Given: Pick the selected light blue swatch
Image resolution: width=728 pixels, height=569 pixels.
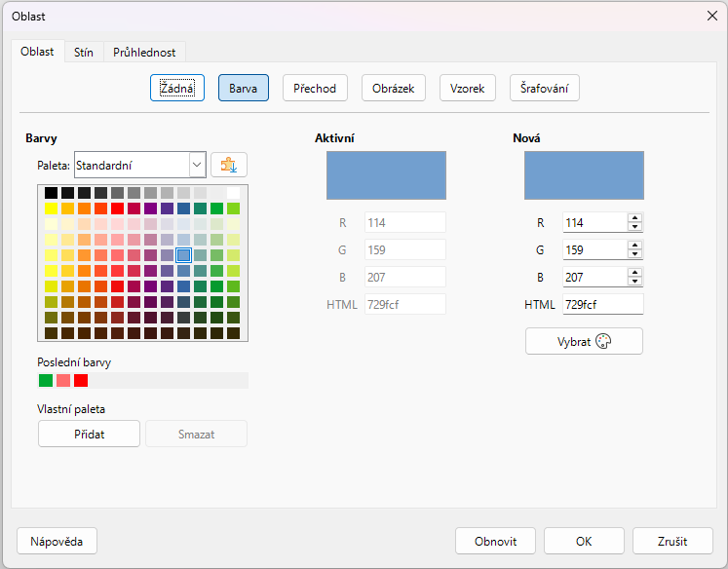Looking at the screenshot, I should tap(184, 255).
